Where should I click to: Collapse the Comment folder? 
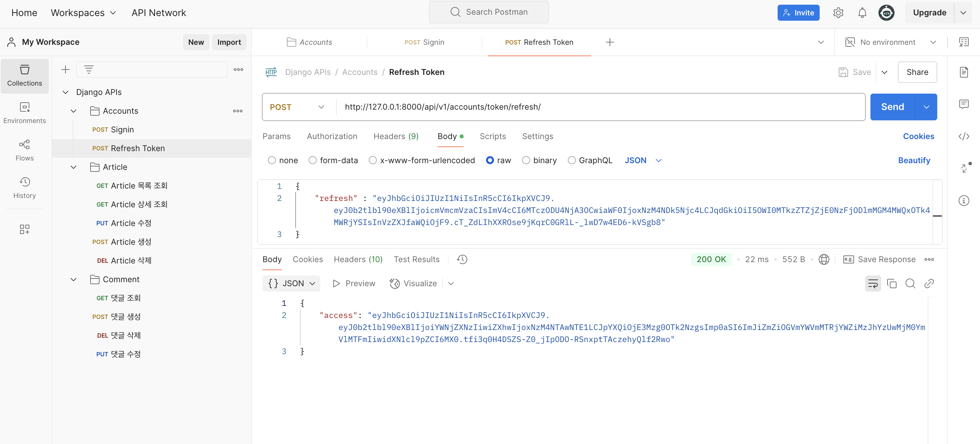(73, 280)
